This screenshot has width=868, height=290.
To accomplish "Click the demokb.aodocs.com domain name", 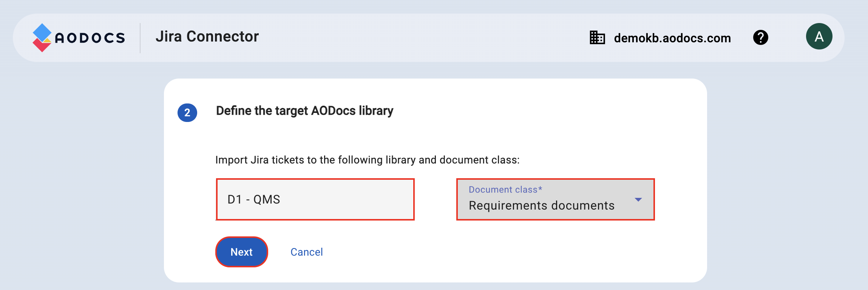I will tap(672, 38).
